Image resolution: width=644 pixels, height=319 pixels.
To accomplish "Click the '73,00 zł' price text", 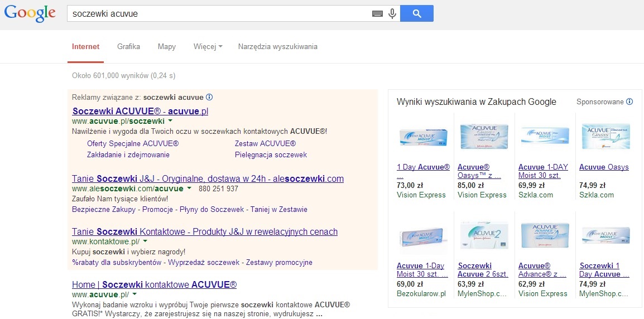I will [x=410, y=186].
